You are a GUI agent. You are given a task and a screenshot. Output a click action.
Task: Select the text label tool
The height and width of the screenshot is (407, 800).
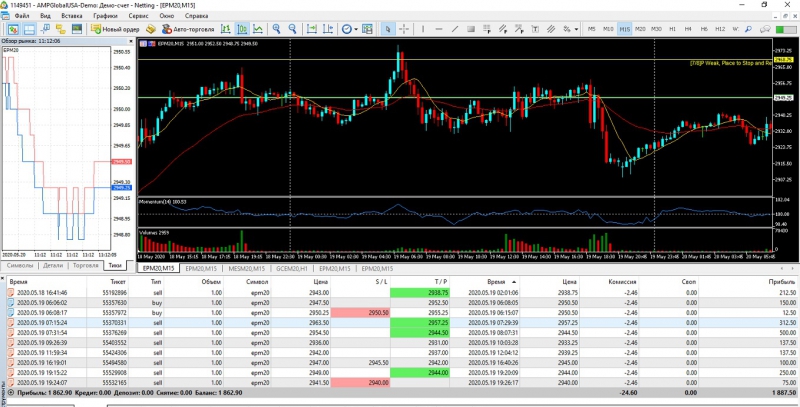[x=535, y=29]
